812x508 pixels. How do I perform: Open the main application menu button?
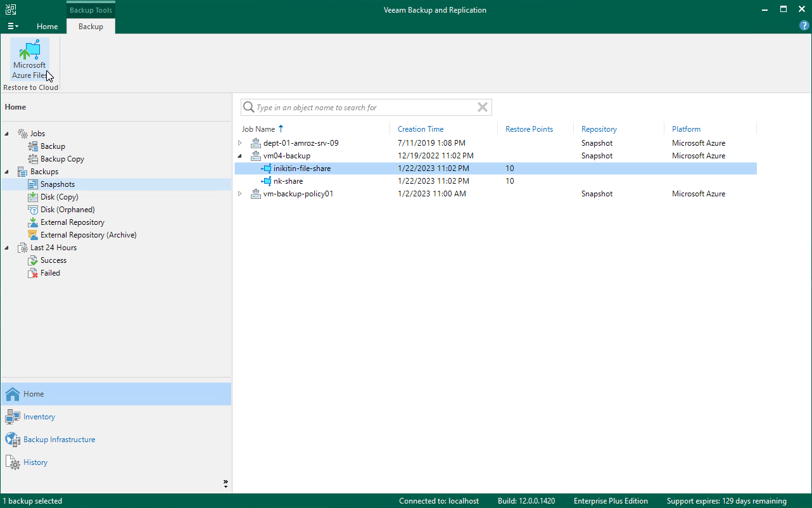[13, 27]
